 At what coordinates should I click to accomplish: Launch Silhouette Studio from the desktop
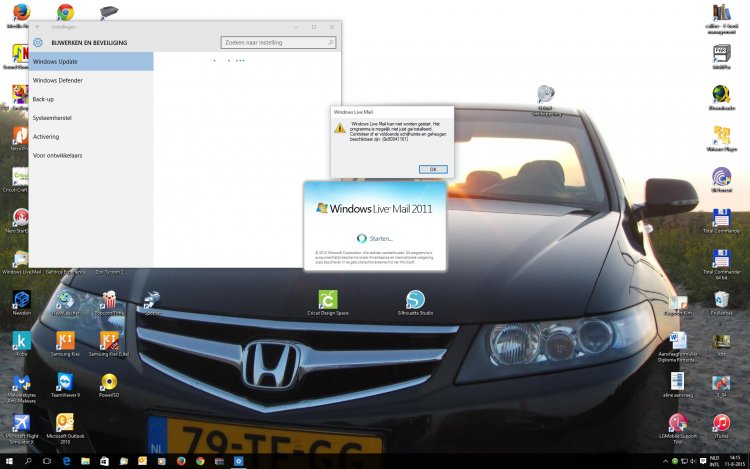pyautogui.click(x=415, y=300)
